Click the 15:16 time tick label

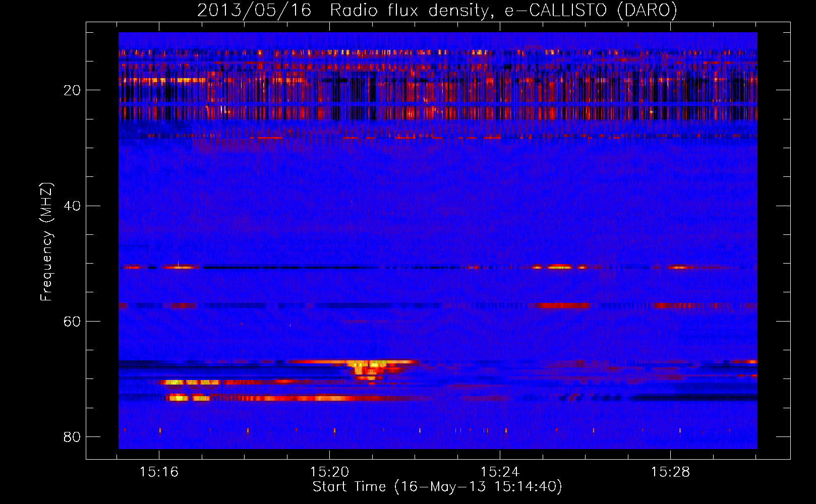click(159, 472)
